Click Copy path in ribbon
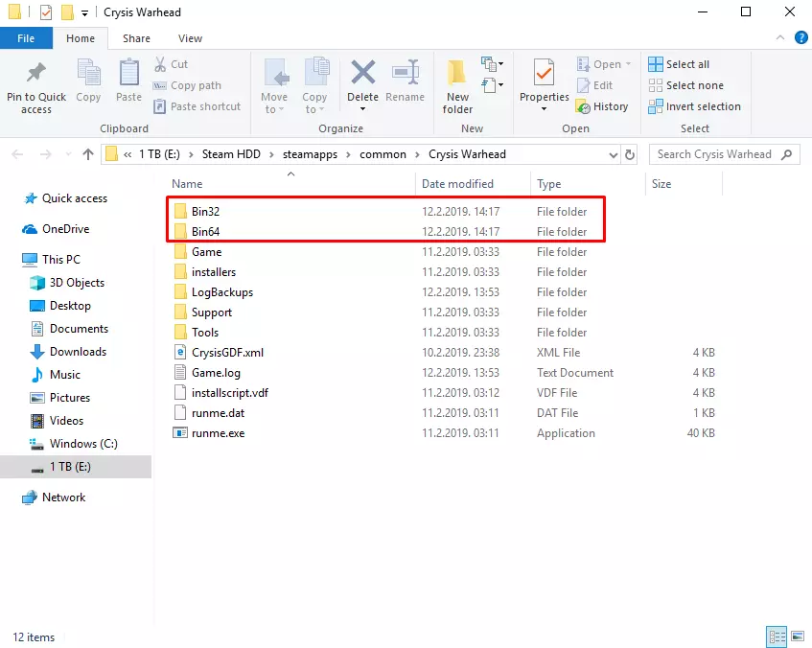The height and width of the screenshot is (648, 812). (x=187, y=85)
